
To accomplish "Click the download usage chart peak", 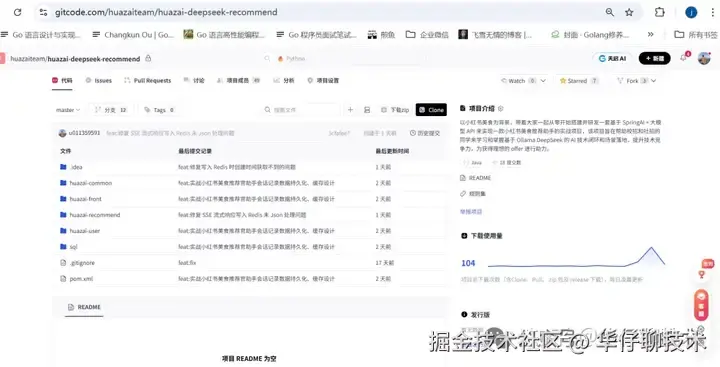I will [651, 248].
